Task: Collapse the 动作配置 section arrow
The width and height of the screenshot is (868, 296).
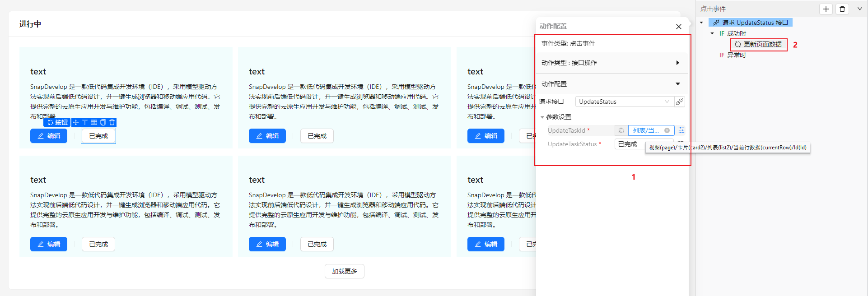Action: [677, 84]
